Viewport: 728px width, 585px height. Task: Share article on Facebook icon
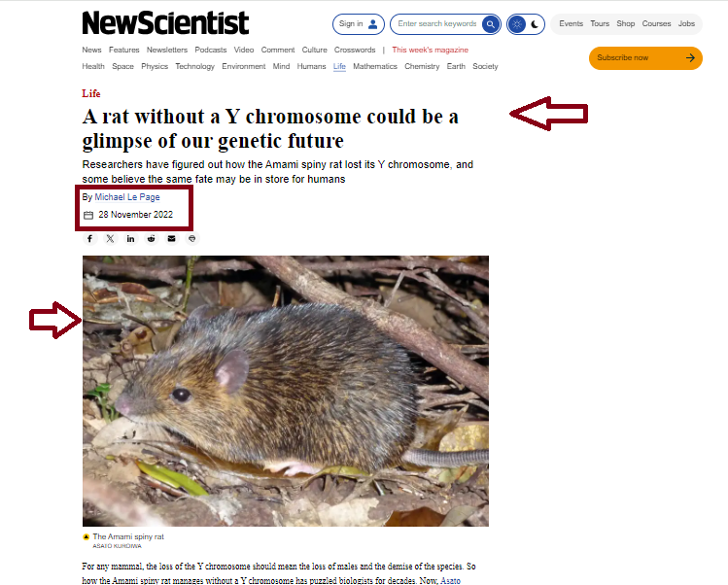click(90, 239)
